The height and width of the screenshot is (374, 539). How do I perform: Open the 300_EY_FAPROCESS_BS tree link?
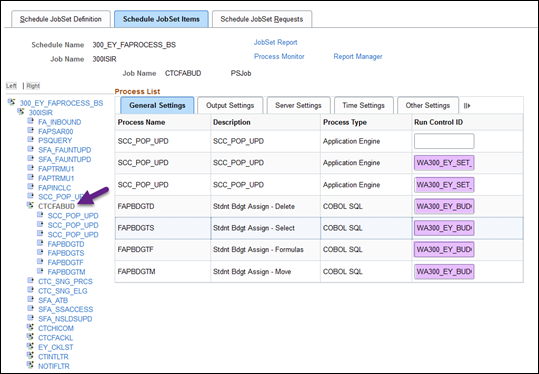pos(61,103)
